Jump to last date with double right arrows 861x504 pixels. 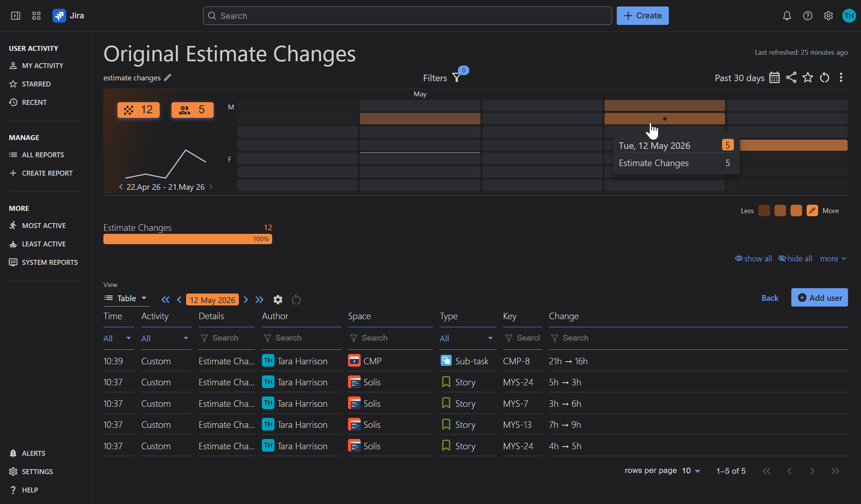[x=260, y=300]
